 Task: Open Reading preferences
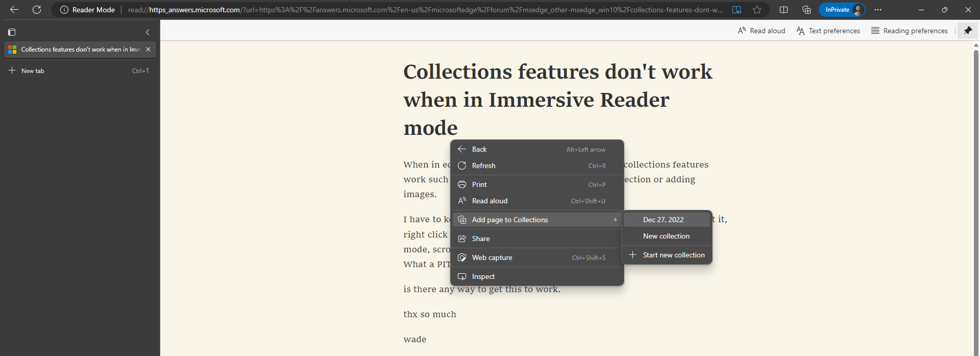910,31
